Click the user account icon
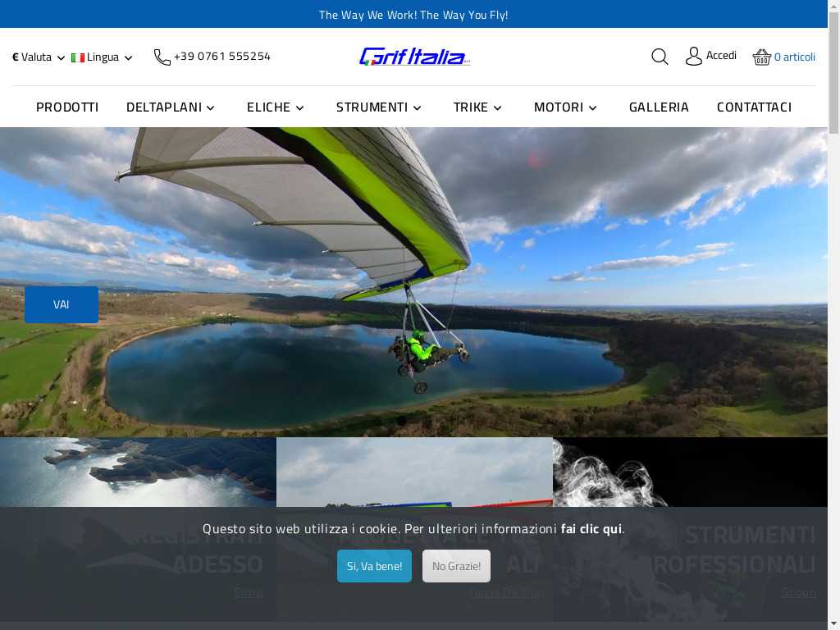This screenshot has height=630, width=840. pyautogui.click(x=694, y=57)
